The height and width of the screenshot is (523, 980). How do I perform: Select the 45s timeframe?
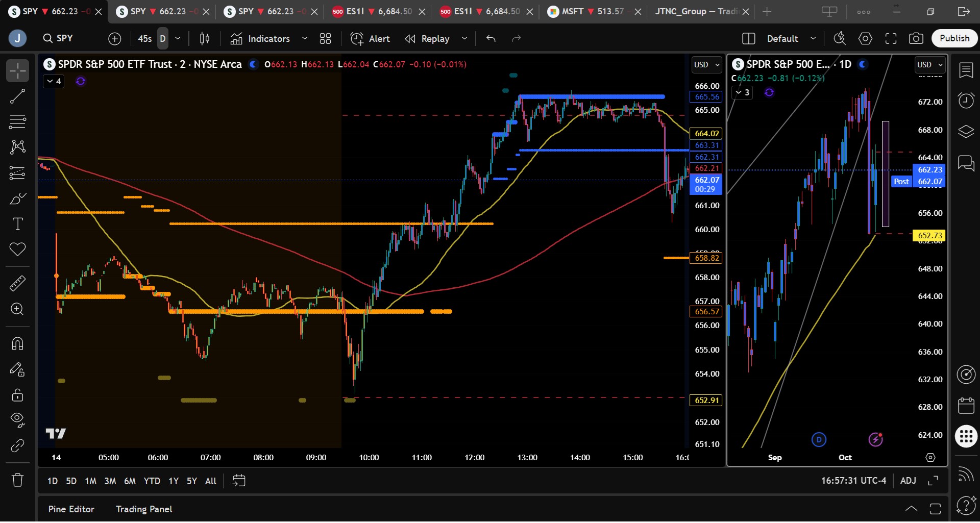click(x=145, y=38)
